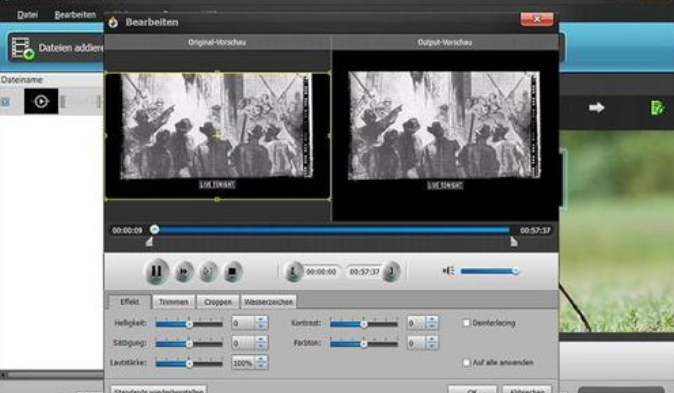
Task: Increase Lautstärke with up stepper arrow
Action: point(261,359)
